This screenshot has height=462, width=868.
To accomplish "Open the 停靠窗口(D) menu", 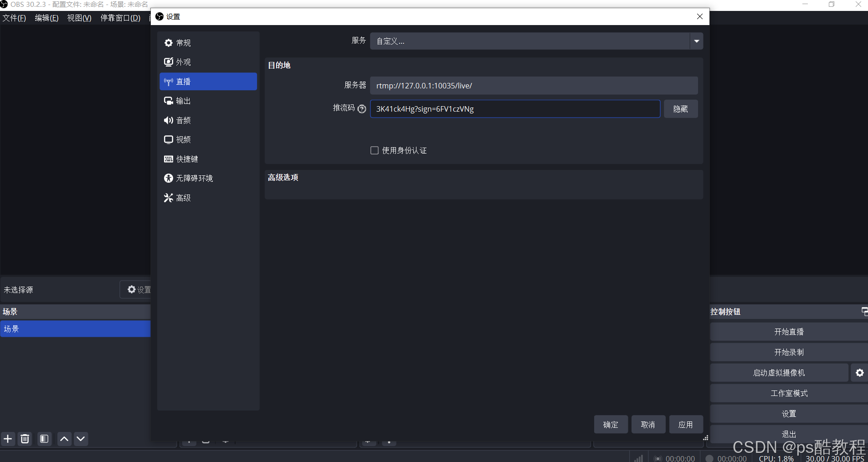I will 120,18.
